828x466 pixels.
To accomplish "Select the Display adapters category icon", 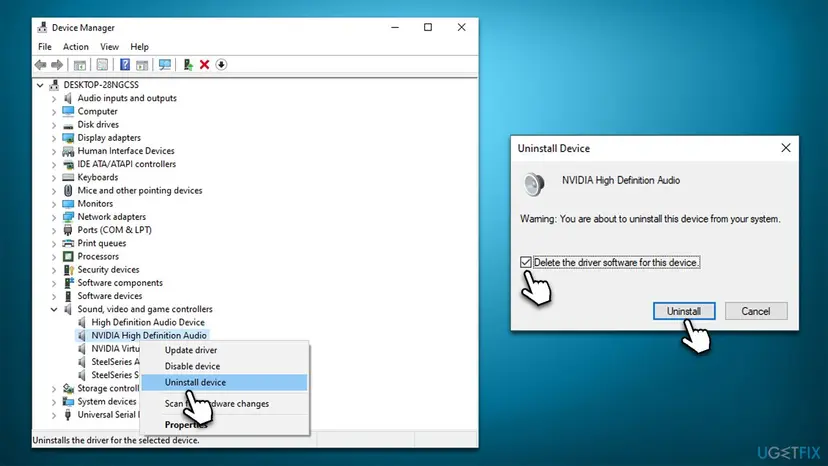I will [x=68, y=138].
